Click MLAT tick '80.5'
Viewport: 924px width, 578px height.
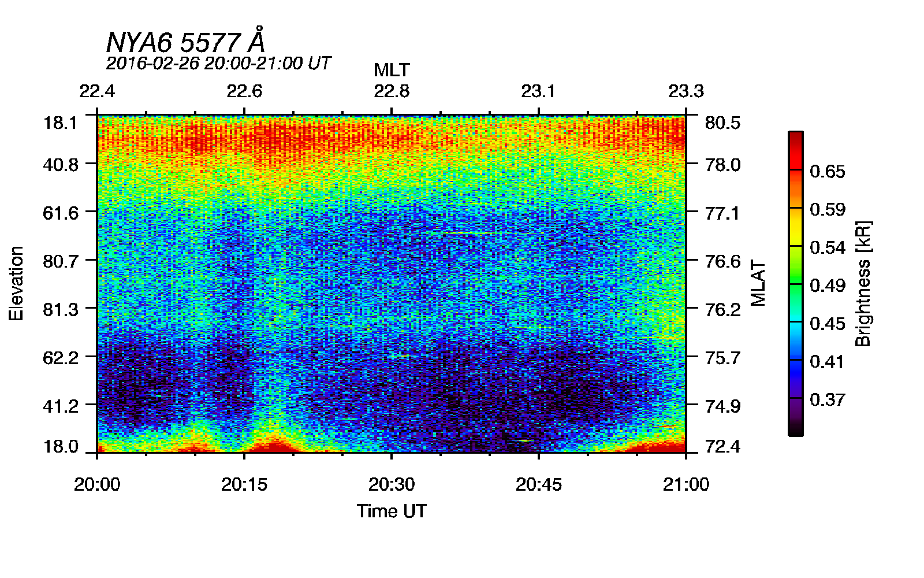click(722, 123)
